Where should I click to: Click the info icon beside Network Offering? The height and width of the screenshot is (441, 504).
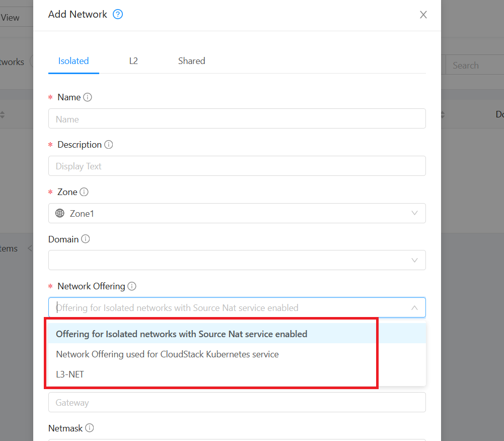[131, 286]
